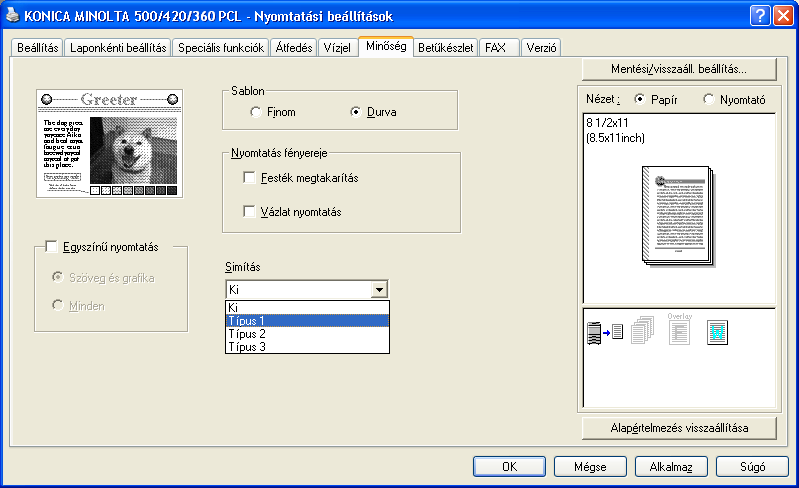The height and width of the screenshot is (488, 799).
Task: Select the Durva pattern option
Action: [x=373, y=112]
